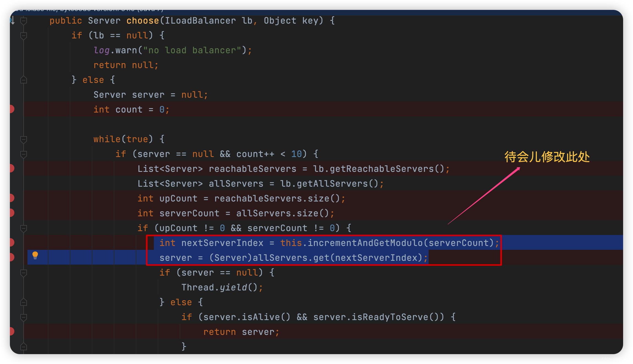Toggle breakpoint on 'int serverCount' line
Viewport: 633px width, 364px height.
coord(12,213)
